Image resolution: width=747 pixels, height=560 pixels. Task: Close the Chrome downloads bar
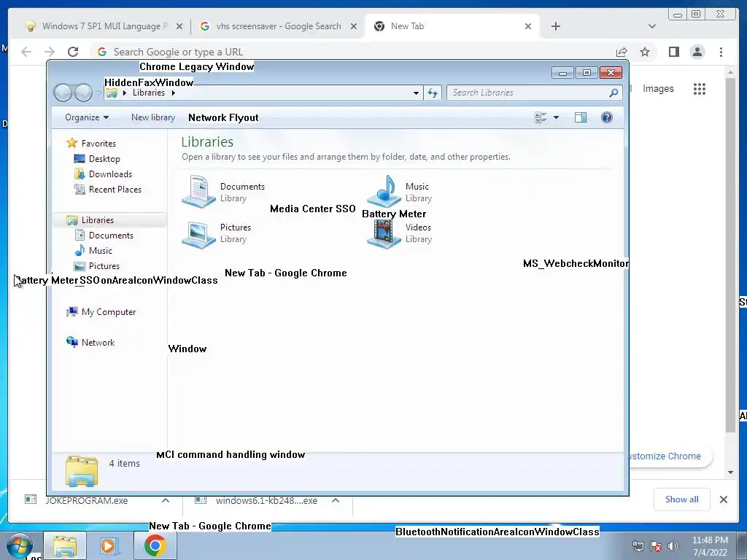[723, 499]
